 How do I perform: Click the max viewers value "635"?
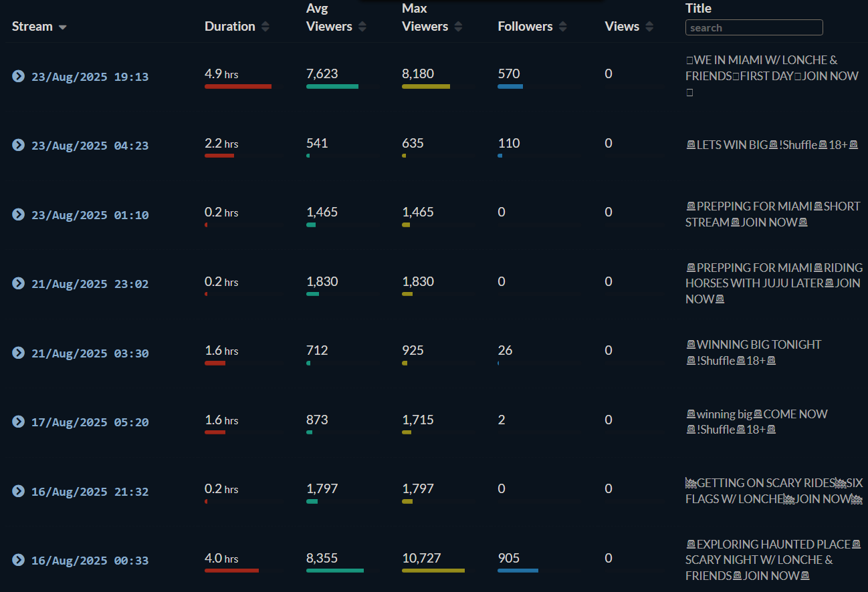pyautogui.click(x=413, y=143)
